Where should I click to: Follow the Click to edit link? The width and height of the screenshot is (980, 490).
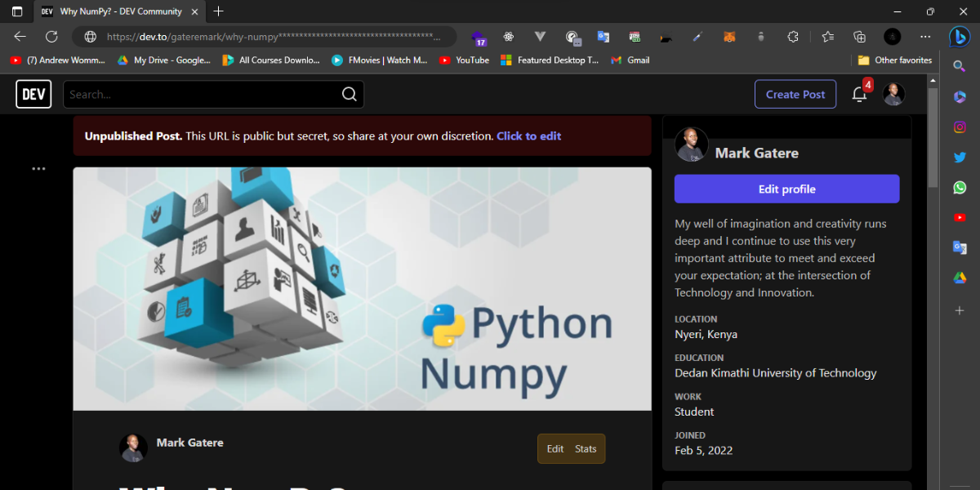pos(528,136)
